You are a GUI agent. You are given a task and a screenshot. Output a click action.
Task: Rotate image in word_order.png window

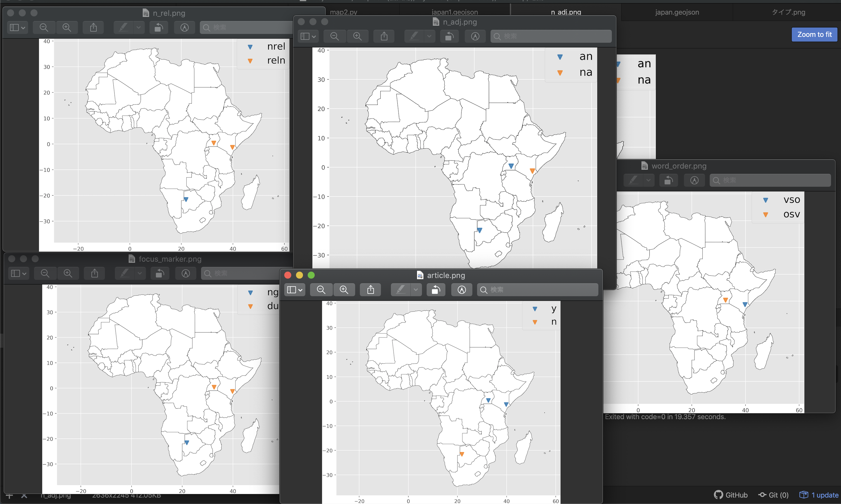coord(668,180)
